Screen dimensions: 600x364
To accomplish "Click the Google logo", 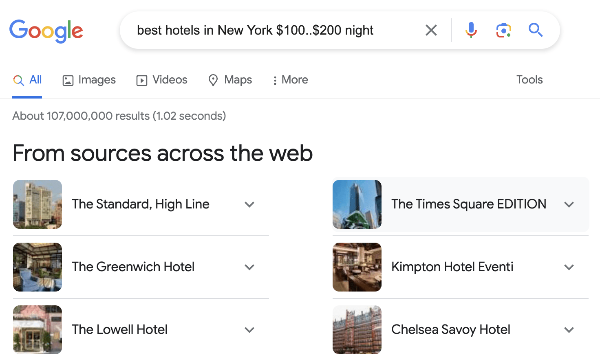I will [46, 31].
